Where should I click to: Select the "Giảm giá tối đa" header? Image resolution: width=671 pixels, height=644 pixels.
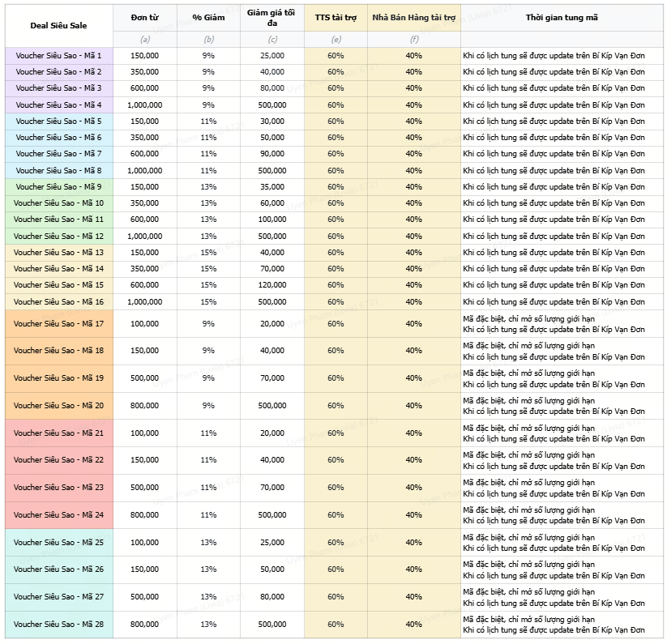[x=272, y=18]
